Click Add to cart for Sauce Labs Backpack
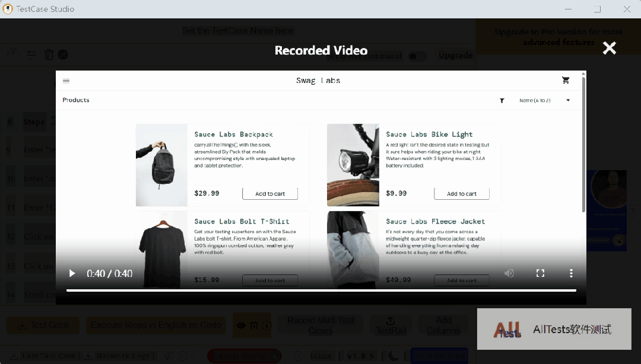The width and height of the screenshot is (641, 364). click(270, 194)
